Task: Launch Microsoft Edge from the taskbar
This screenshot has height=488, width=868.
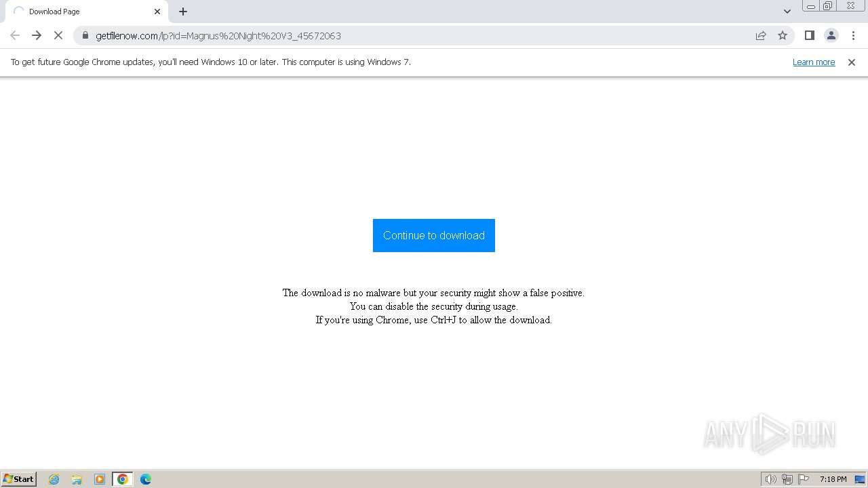Action: coord(146,479)
